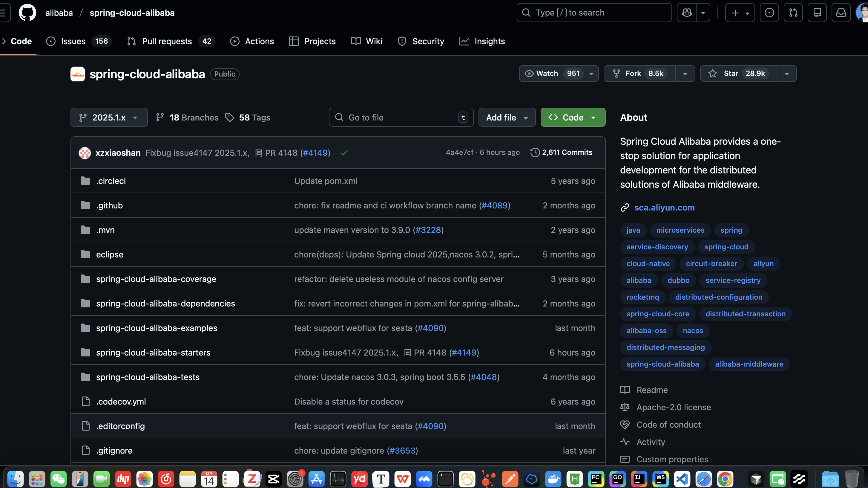Click the pull requests icon in header

[793, 13]
